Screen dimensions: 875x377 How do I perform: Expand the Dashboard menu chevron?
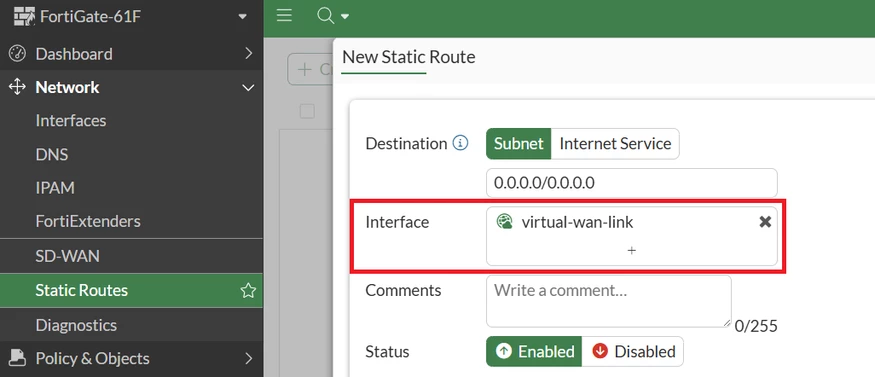[249, 54]
